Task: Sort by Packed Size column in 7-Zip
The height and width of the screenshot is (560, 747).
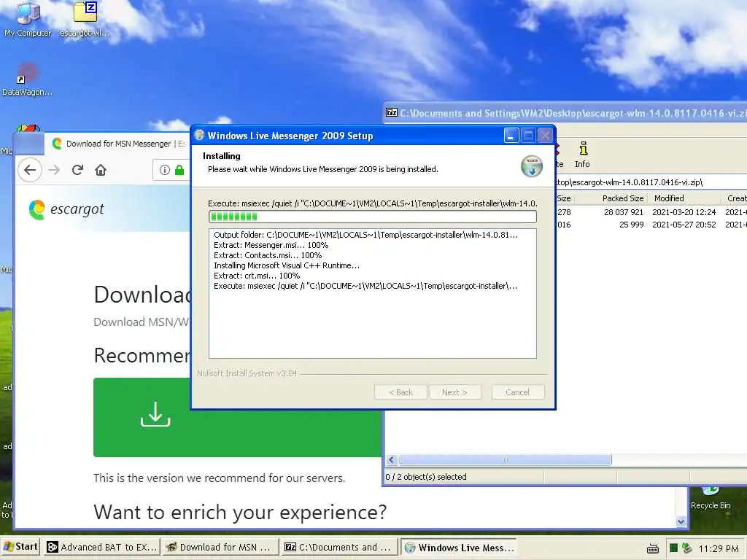Action: pos(622,198)
